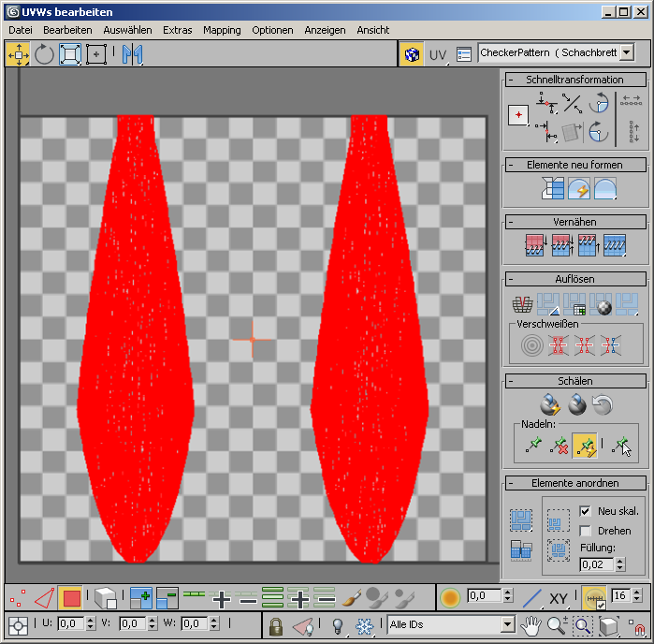Select the Rotate tool
Viewport: 654px width, 644px height.
click(x=44, y=54)
